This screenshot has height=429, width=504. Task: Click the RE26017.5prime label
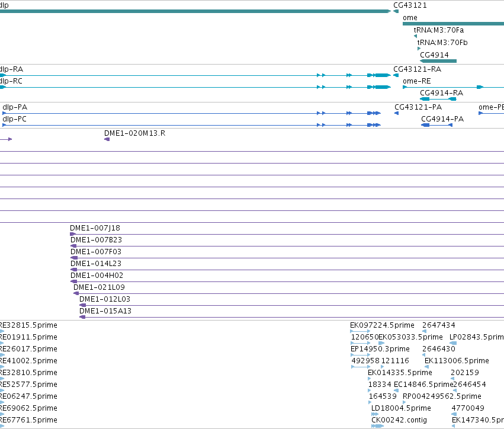tap(28, 349)
